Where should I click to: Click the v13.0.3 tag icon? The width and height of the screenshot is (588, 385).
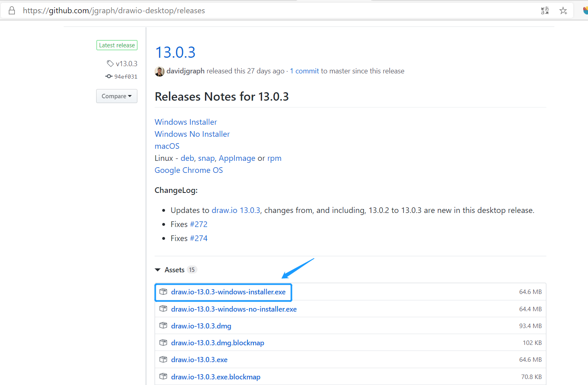[110, 63]
